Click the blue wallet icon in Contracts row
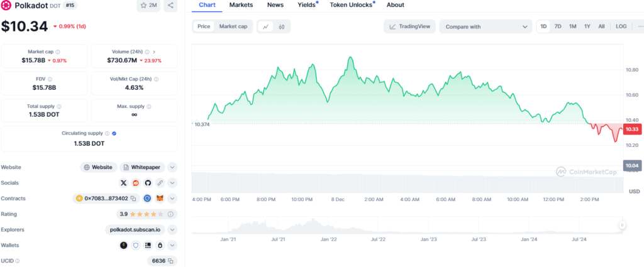This screenshot has height=267, width=644. (148, 199)
